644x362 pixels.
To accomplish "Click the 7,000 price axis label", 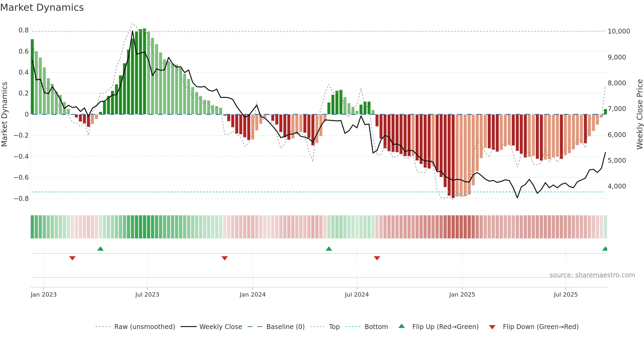I will [x=617, y=109].
